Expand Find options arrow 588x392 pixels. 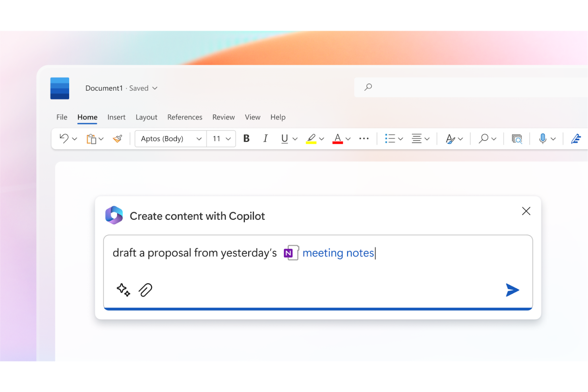point(494,139)
